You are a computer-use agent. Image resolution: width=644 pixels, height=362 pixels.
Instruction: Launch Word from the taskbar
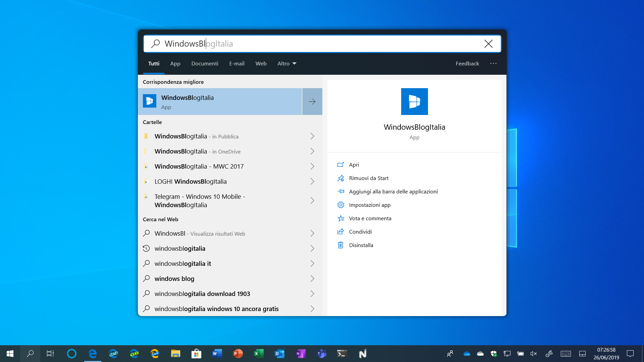click(217, 354)
